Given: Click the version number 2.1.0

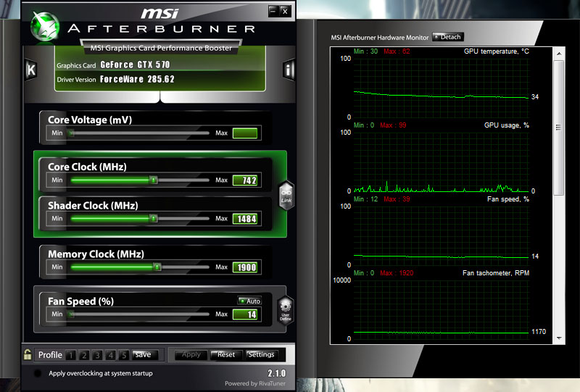Looking at the screenshot, I should pyautogui.click(x=277, y=373).
